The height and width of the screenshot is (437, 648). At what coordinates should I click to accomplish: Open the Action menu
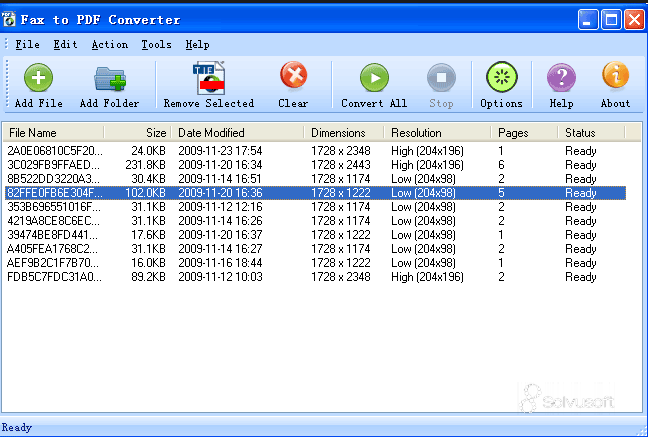(110, 44)
